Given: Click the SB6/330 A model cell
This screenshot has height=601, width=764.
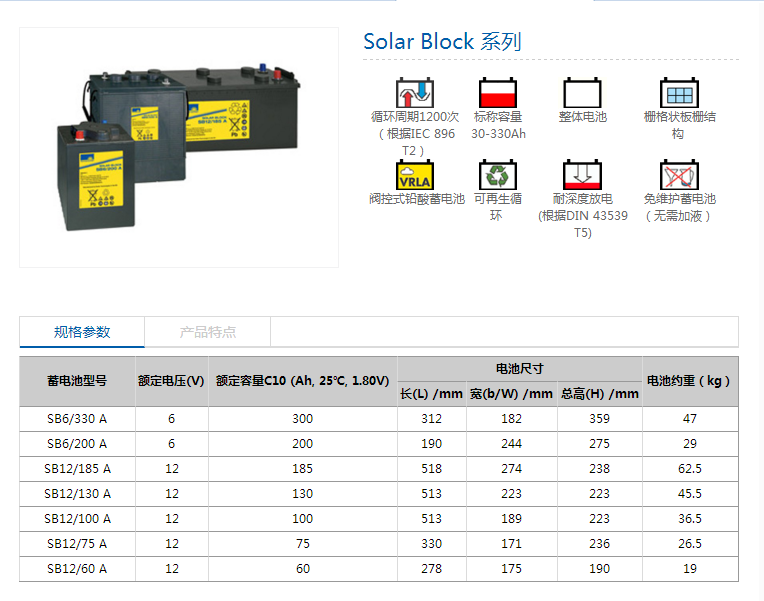Looking at the screenshot, I should [x=77, y=419].
